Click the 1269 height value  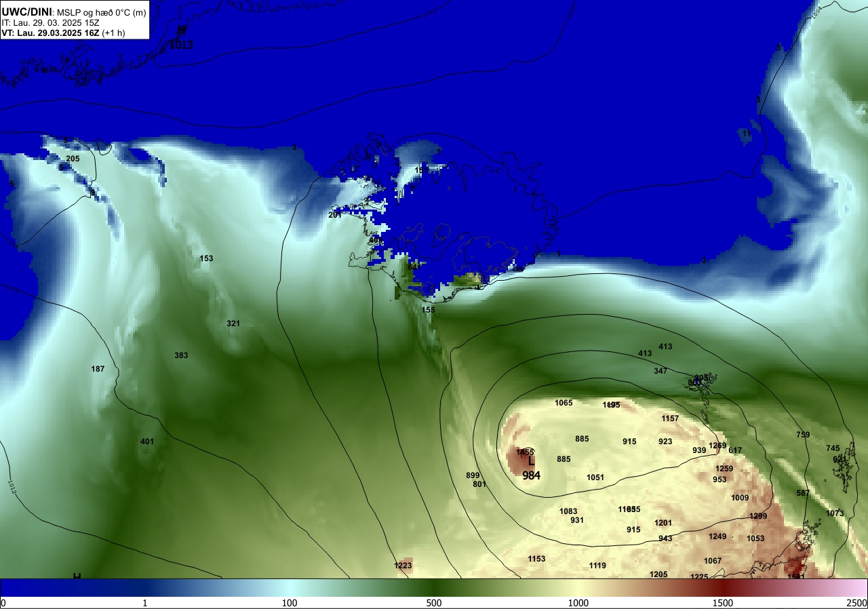click(717, 446)
